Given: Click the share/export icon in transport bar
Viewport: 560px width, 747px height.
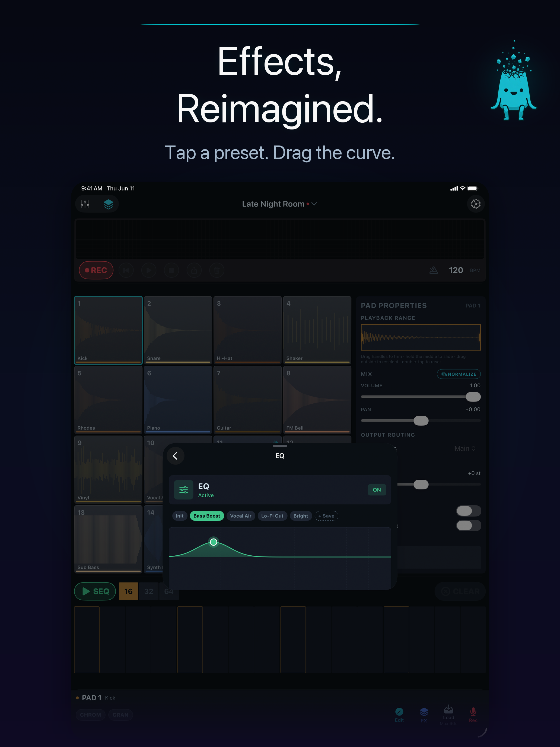Looking at the screenshot, I should (x=194, y=270).
